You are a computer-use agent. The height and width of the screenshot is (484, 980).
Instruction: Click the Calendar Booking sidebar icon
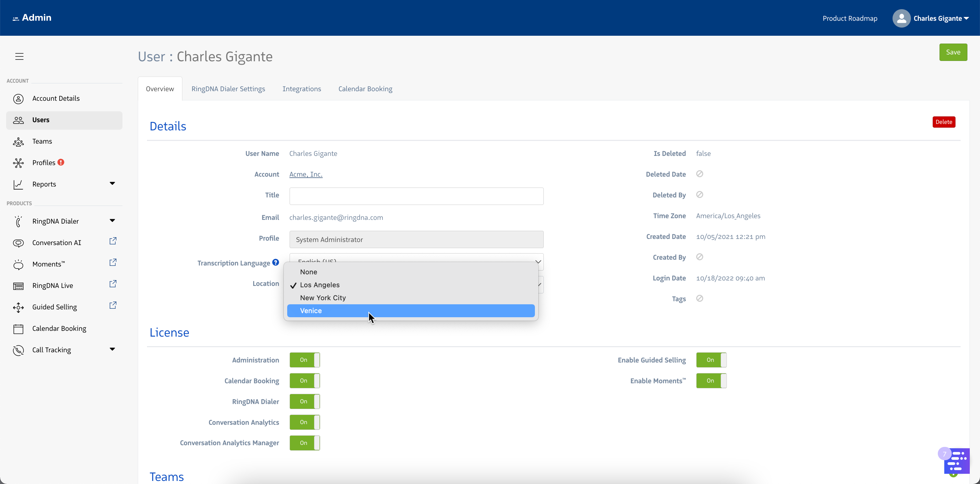coord(18,329)
